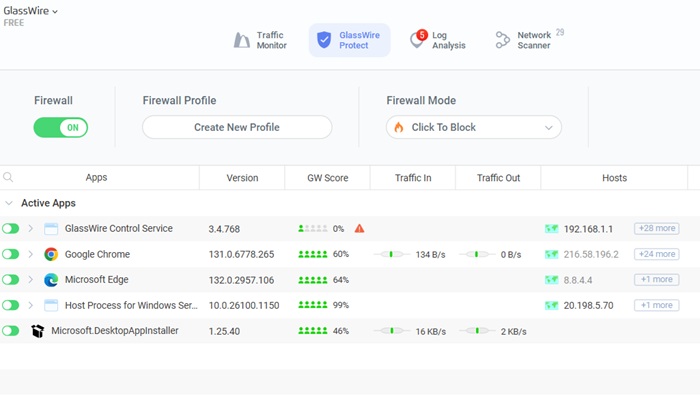This screenshot has width=700, height=398.
Task: Expand the Google Chrome row
Action: click(30, 254)
